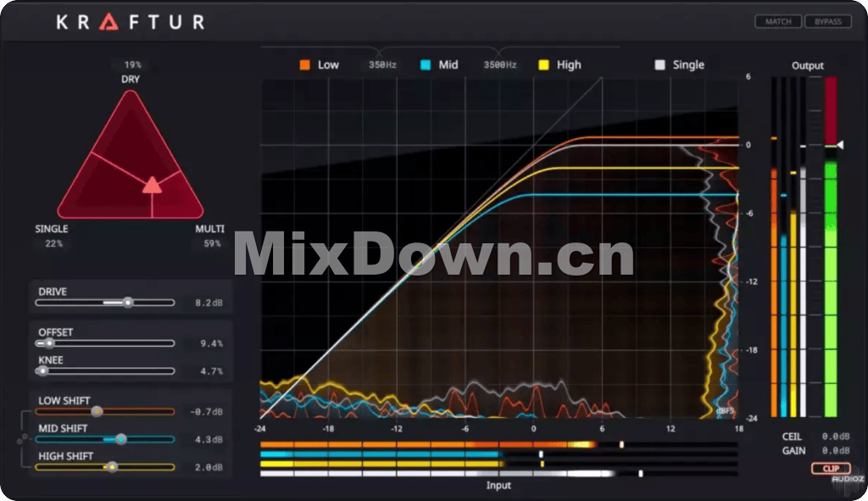Click the Output label
868x501 pixels.
[807, 65]
